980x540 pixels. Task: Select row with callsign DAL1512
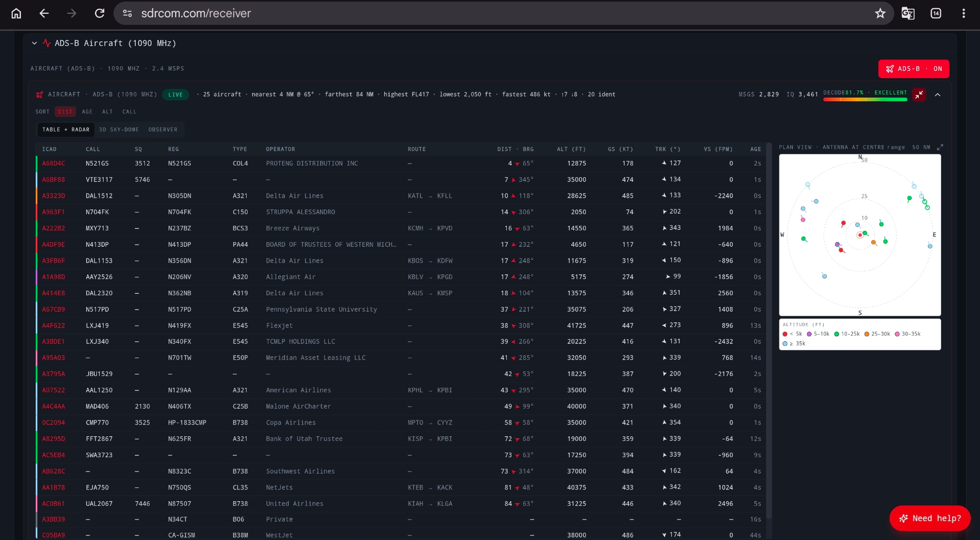click(x=401, y=196)
